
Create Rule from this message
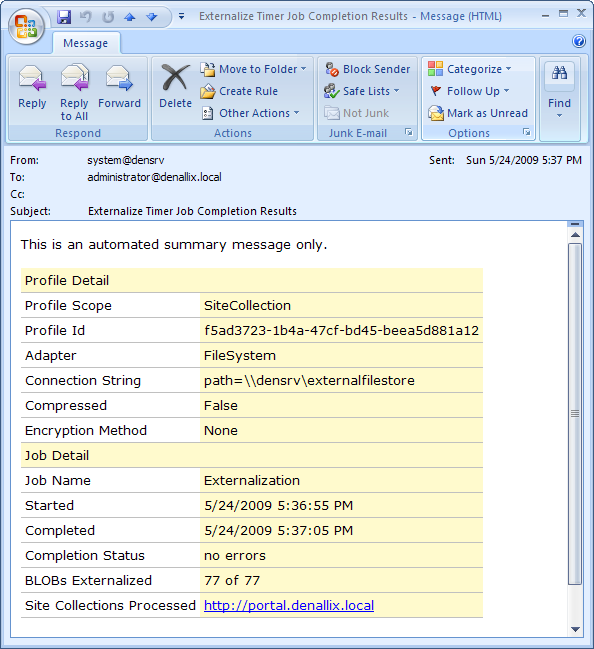[239, 91]
